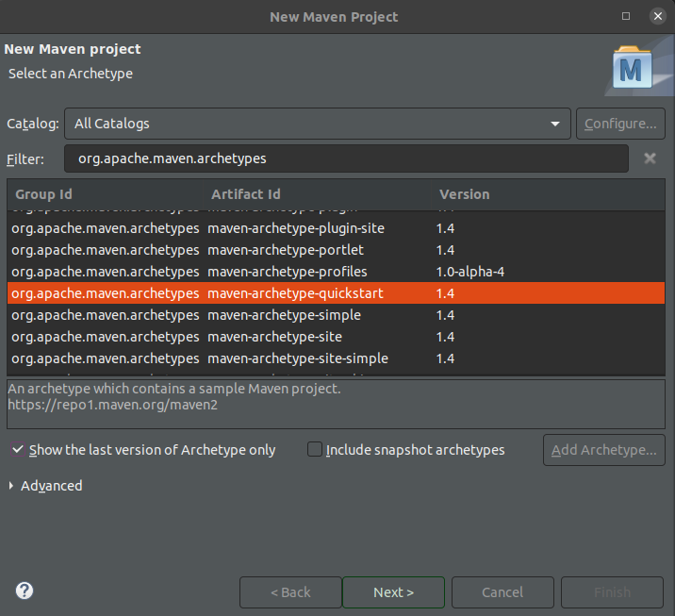Image resolution: width=675 pixels, height=616 pixels.
Task: Go to previous page with Back button
Action: [x=290, y=592]
